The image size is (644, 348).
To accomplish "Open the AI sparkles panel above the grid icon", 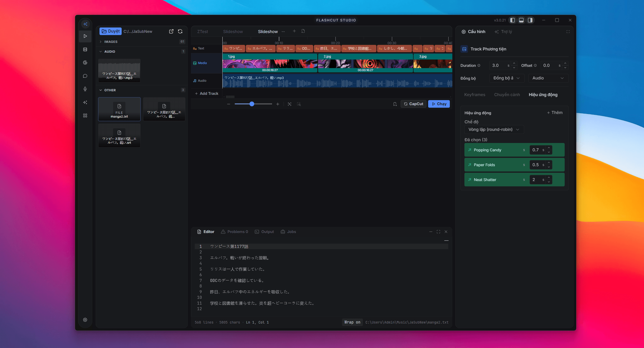I will [x=85, y=102].
